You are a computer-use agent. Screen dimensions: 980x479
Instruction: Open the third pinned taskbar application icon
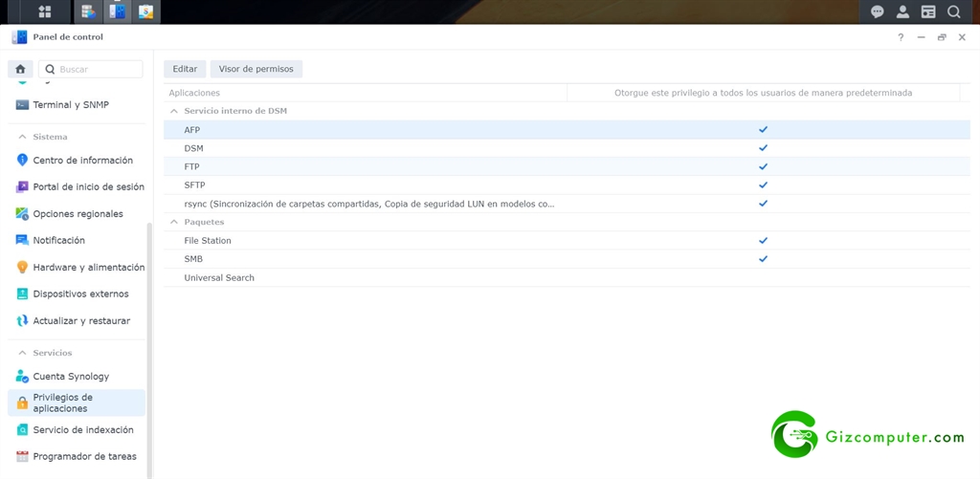[x=145, y=11]
